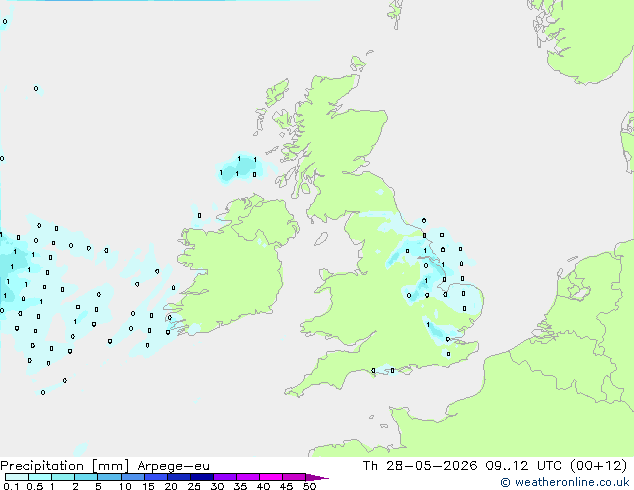Click the weatheronline.co.uk copyright link
The image size is (634, 490).
coord(565,482)
